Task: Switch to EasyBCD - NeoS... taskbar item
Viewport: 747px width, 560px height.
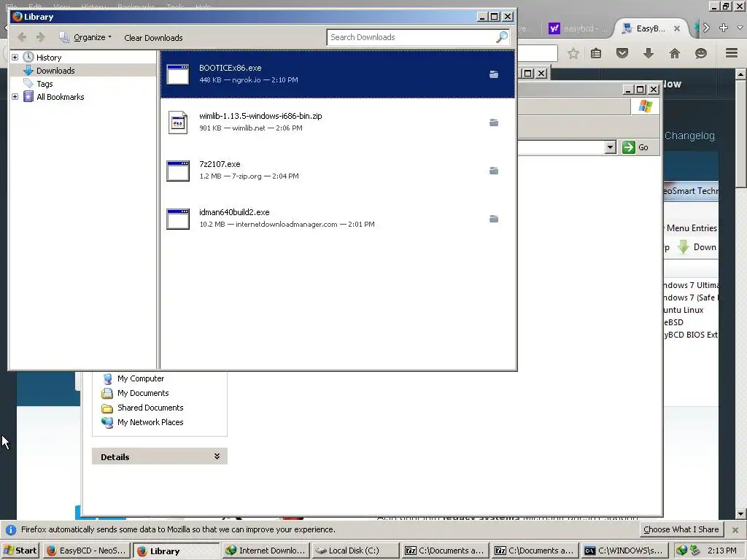Action: coord(88,551)
